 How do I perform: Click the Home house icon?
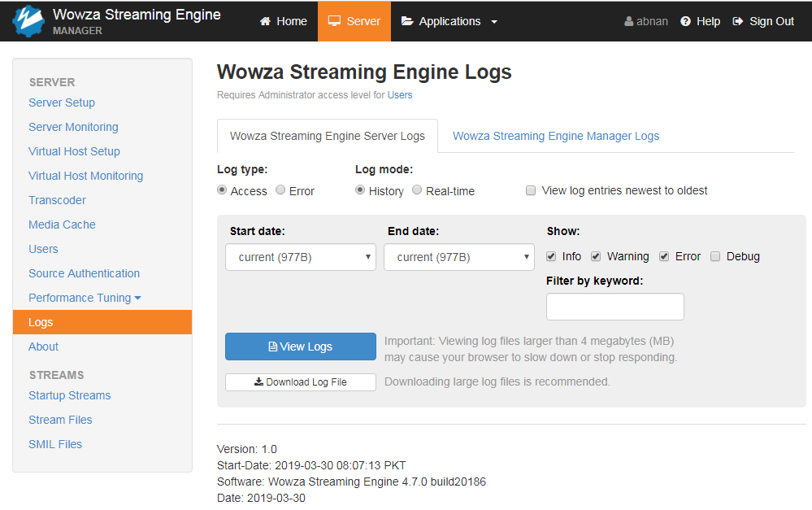pos(265,21)
